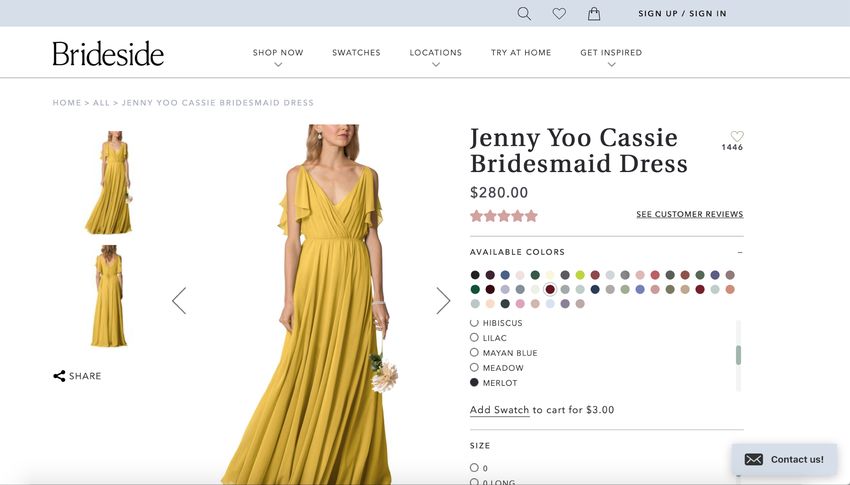
Task: Pick the bright pink color swatch
Action: 520,304
